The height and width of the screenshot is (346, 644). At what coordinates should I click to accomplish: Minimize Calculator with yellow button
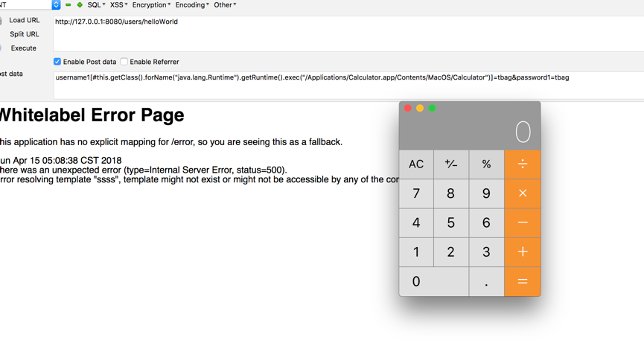click(x=420, y=108)
